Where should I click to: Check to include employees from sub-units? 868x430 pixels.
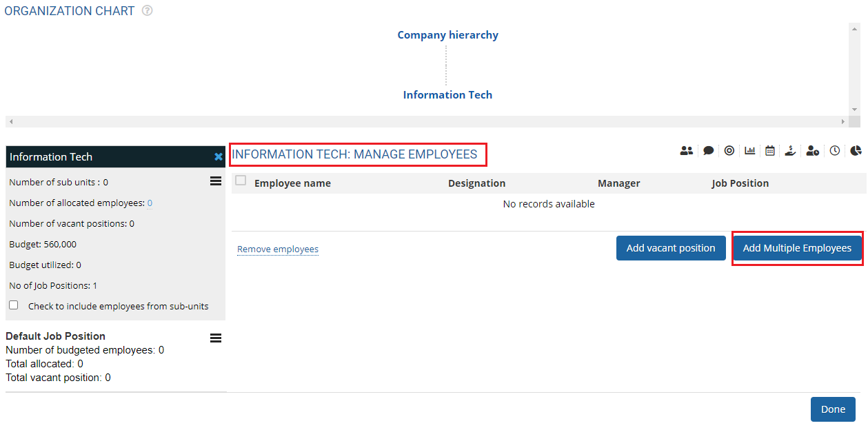point(13,304)
